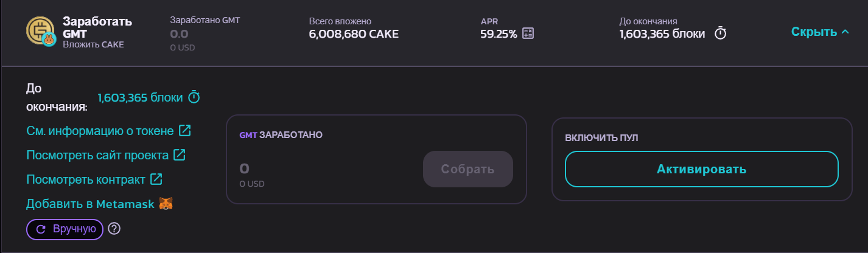Click external link icon beside contract link

[x=156, y=179]
